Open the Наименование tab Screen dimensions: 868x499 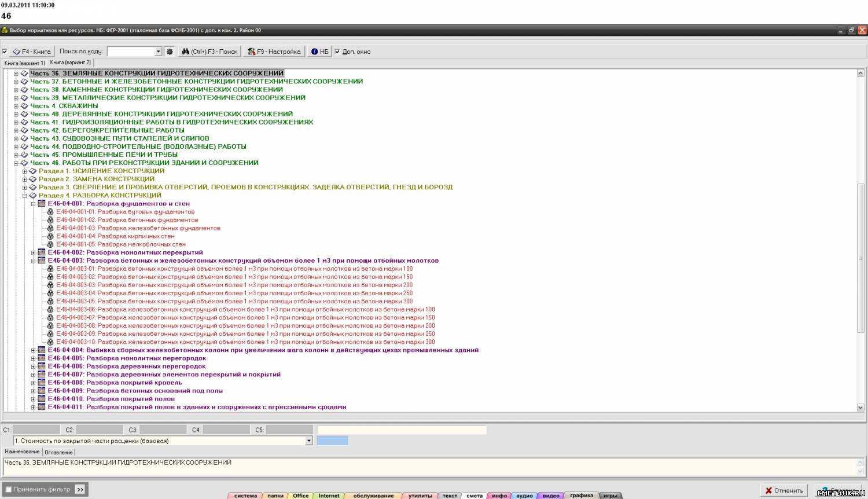(x=22, y=452)
